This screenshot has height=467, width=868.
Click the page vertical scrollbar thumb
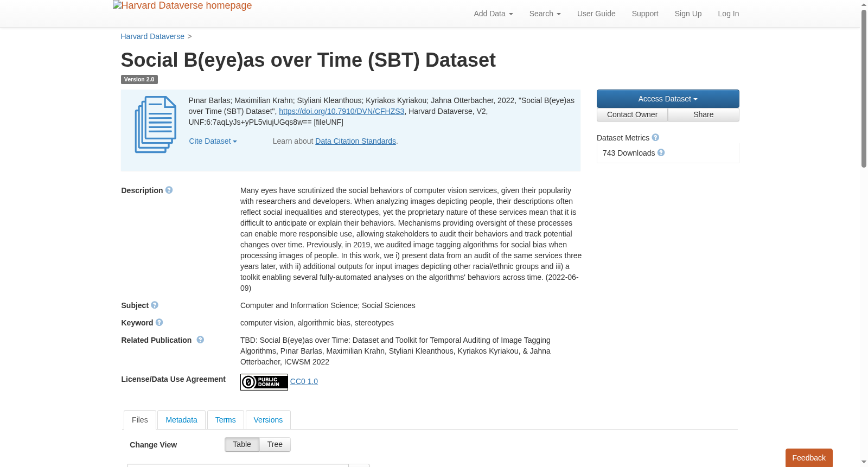(864, 88)
